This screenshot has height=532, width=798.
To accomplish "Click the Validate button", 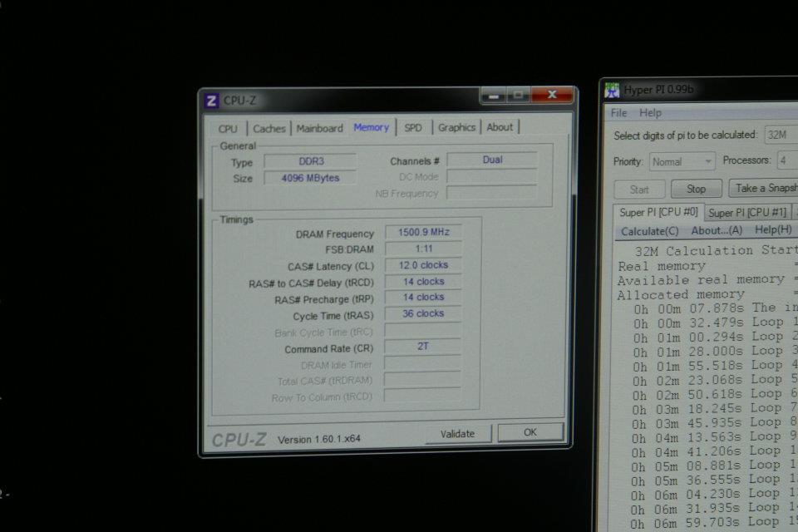I will pyautogui.click(x=457, y=433).
